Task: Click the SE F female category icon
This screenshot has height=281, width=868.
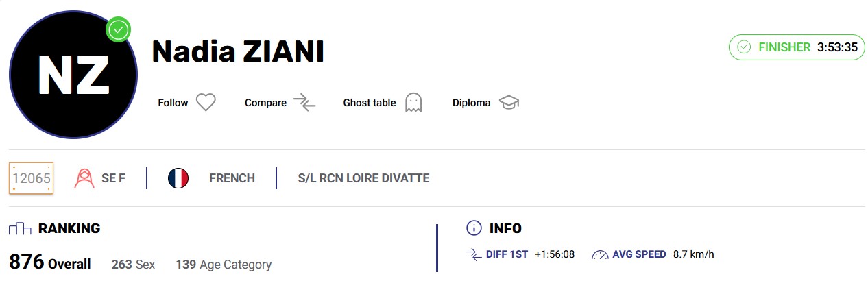Action: 84,178
